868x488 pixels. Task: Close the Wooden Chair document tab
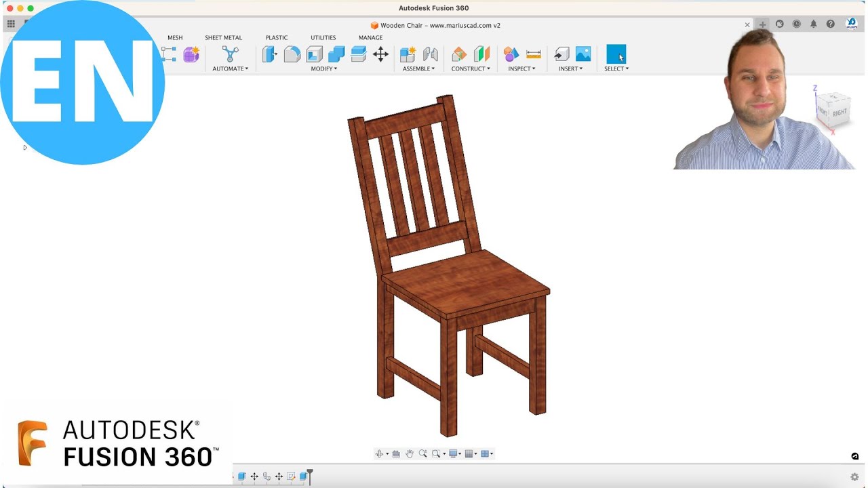pyautogui.click(x=747, y=25)
